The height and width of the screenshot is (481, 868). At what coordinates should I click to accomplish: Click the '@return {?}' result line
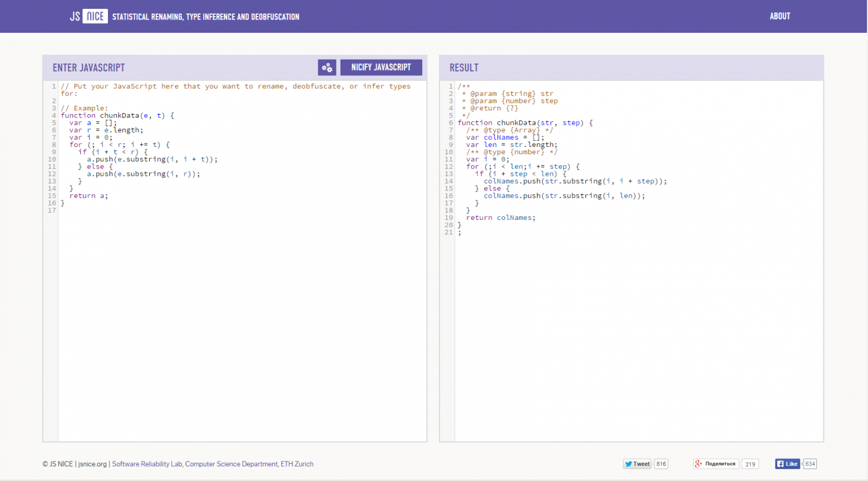pyautogui.click(x=490, y=109)
